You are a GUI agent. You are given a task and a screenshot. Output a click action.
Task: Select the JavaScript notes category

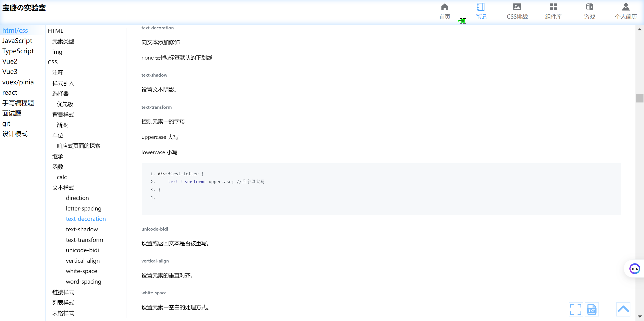(17, 41)
